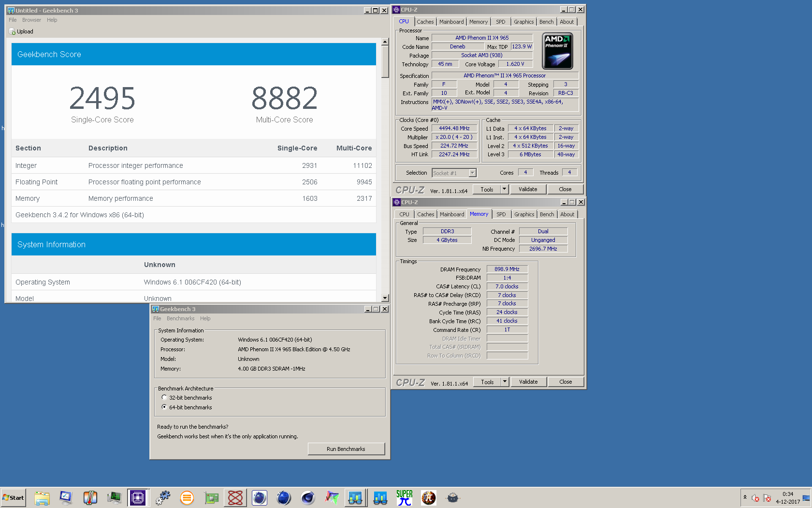Click scroll up arrow in Geekbench results
This screenshot has width=812, height=508.
[x=385, y=42]
